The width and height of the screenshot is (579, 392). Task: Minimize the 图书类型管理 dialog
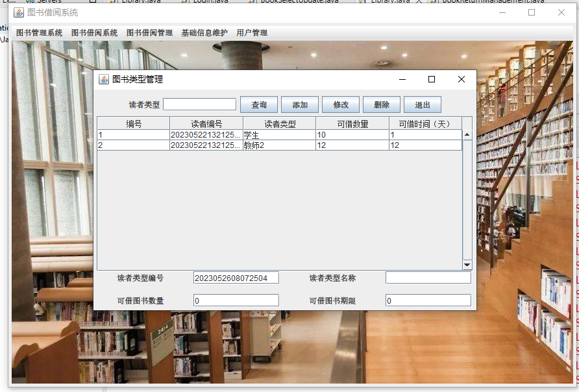[402, 79]
